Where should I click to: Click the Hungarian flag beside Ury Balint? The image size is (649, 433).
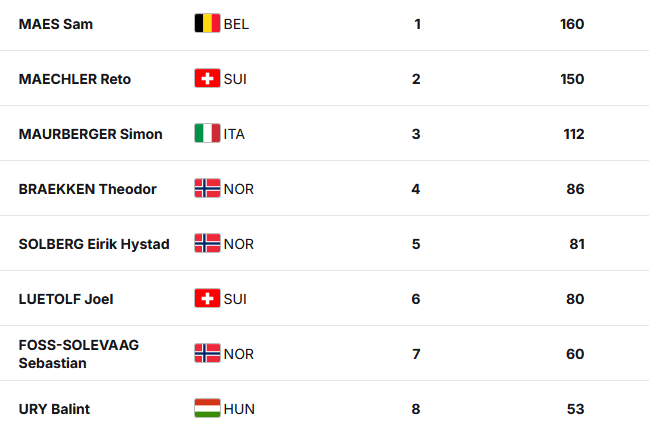coord(207,408)
